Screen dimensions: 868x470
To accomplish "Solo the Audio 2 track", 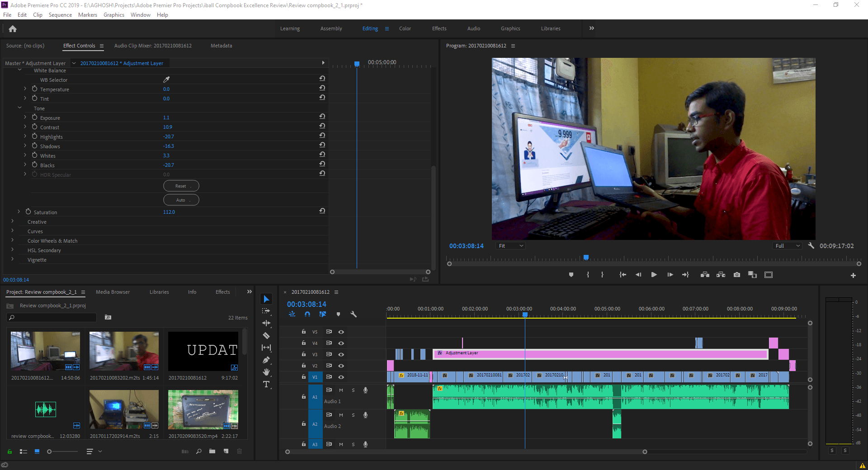I will [x=353, y=415].
